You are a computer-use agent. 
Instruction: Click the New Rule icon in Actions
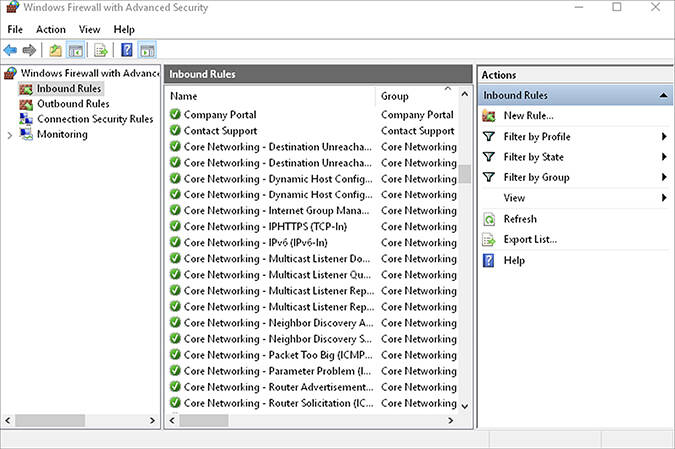click(x=489, y=116)
